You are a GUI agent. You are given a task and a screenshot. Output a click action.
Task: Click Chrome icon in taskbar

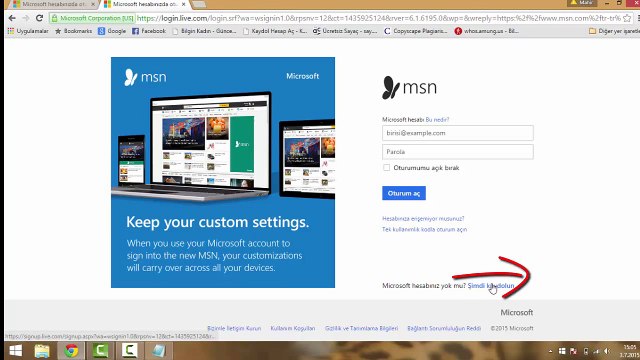pos(71,351)
